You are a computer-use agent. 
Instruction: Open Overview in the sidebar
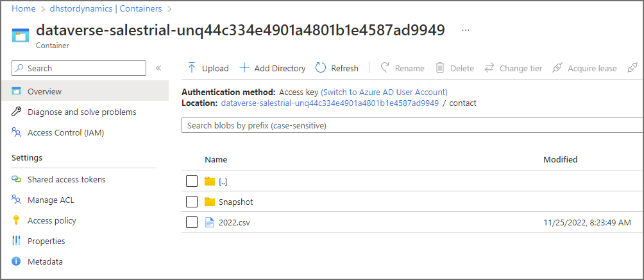[85, 91]
